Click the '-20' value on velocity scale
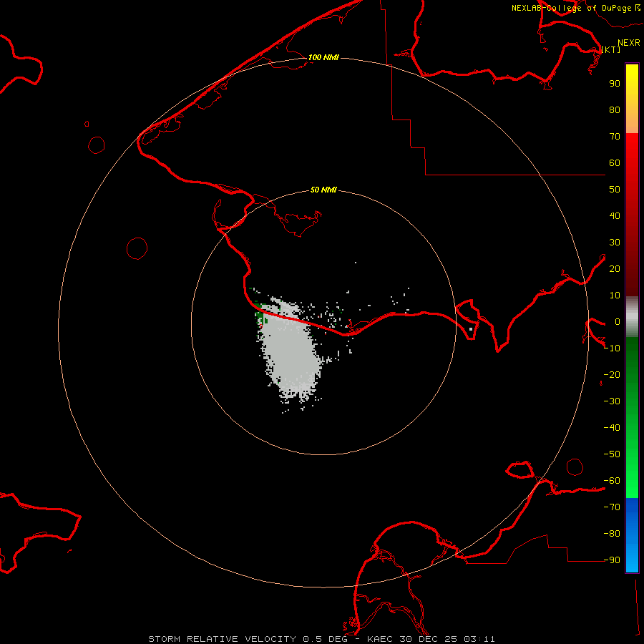This screenshot has width=644, height=644. [612, 374]
